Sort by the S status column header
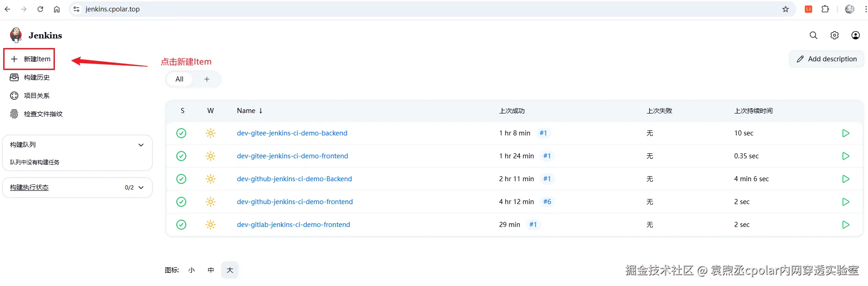 coord(183,111)
